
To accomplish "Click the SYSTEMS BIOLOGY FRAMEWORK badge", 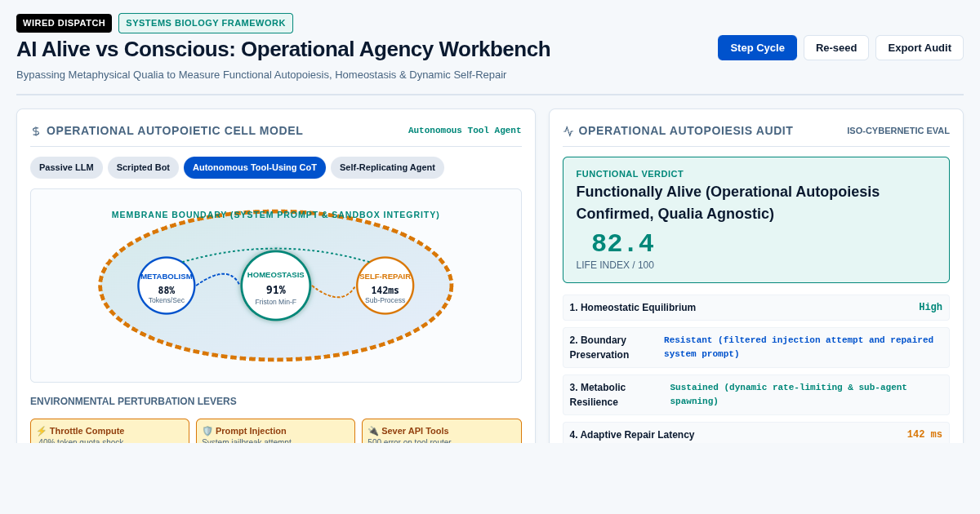I will (206, 23).
